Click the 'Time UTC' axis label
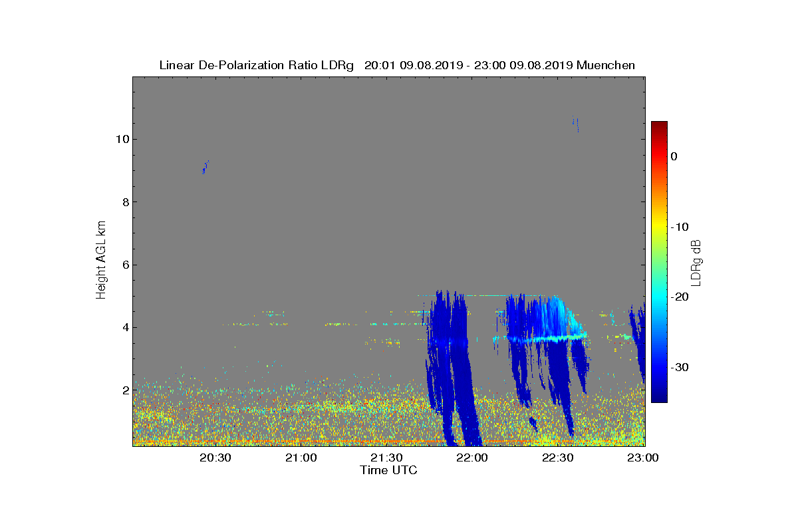Viewport: 798px width, 532px height. coord(388,470)
